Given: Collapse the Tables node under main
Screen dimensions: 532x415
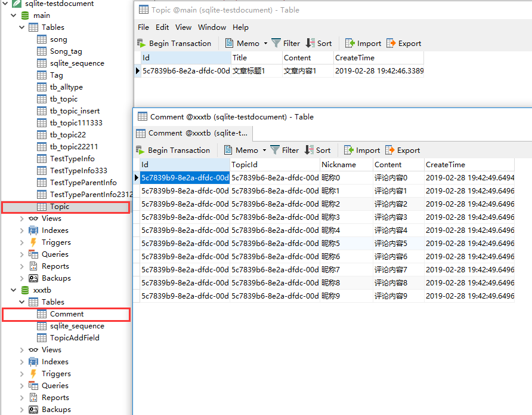Looking at the screenshot, I should [x=21, y=27].
